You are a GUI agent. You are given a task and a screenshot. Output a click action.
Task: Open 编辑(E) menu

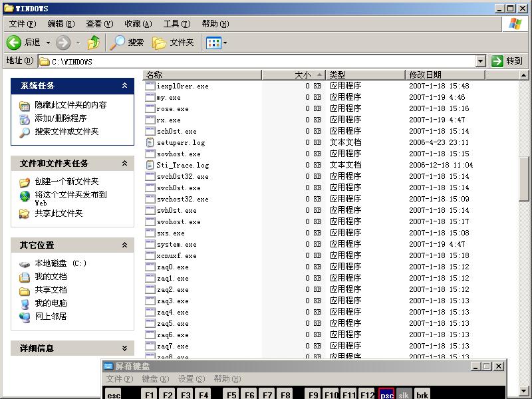(x=61, y=24)
